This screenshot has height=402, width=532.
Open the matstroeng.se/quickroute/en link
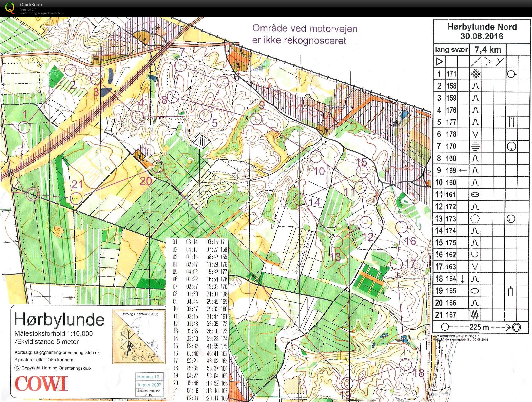tap(41, 13)
